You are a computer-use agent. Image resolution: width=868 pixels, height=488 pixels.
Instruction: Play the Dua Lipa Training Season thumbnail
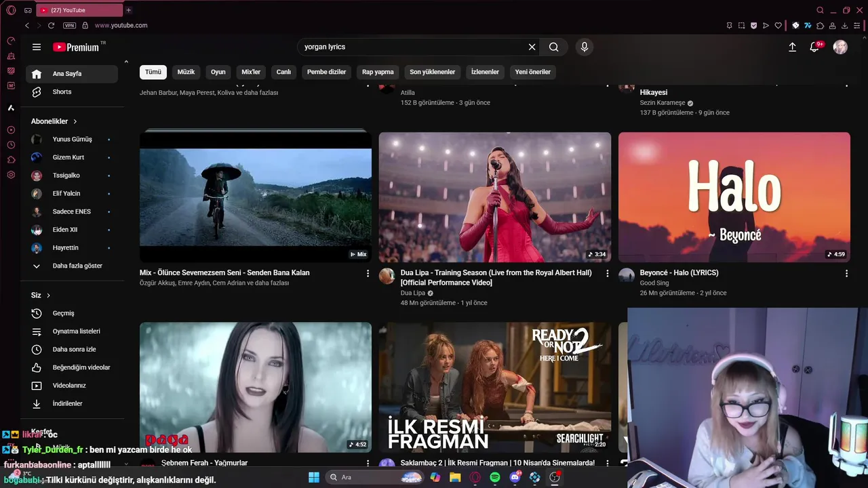[495, 197]
